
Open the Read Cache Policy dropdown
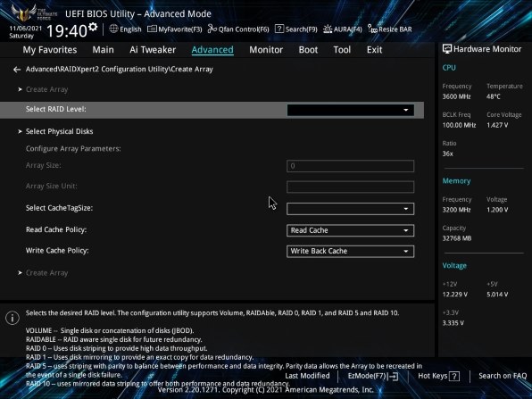350,230
